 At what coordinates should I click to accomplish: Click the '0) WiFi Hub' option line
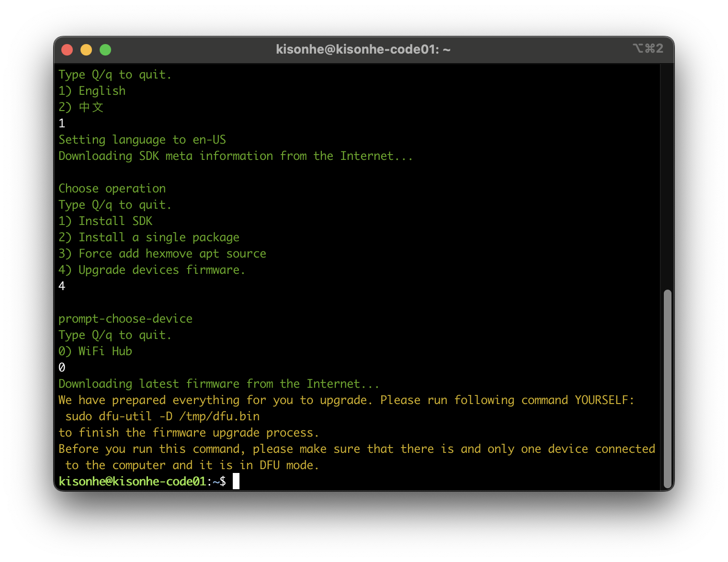pos(95,351)
